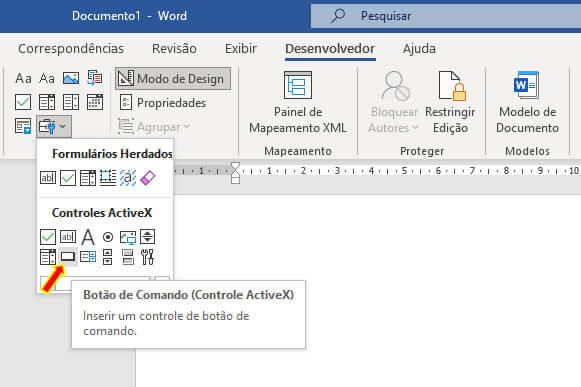The height and width of the screenshot is (387, 581).
Task: Open More ActiveX controls tools icon
Action: click(x=147, y=257)
